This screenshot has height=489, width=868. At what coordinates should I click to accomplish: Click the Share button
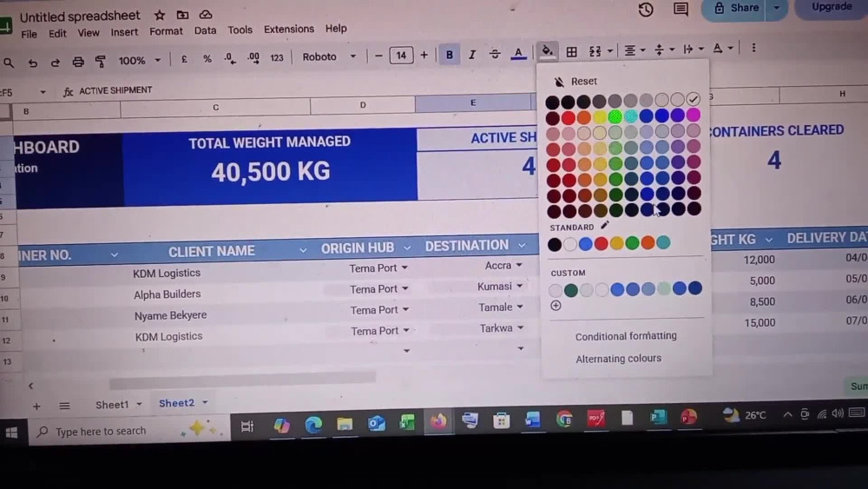point(736,9)
